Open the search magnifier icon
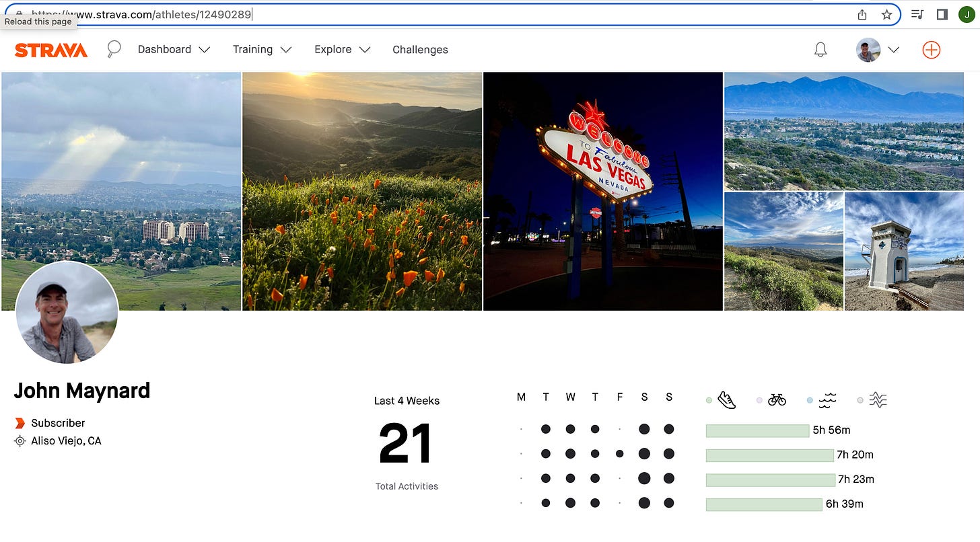 114,49
